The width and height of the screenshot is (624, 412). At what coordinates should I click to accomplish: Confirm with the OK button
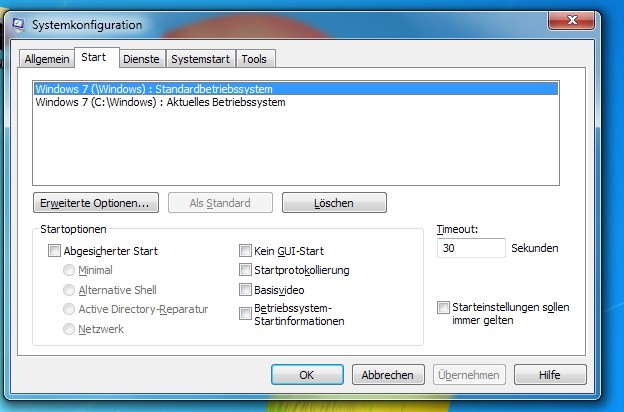tap(307, 375)
